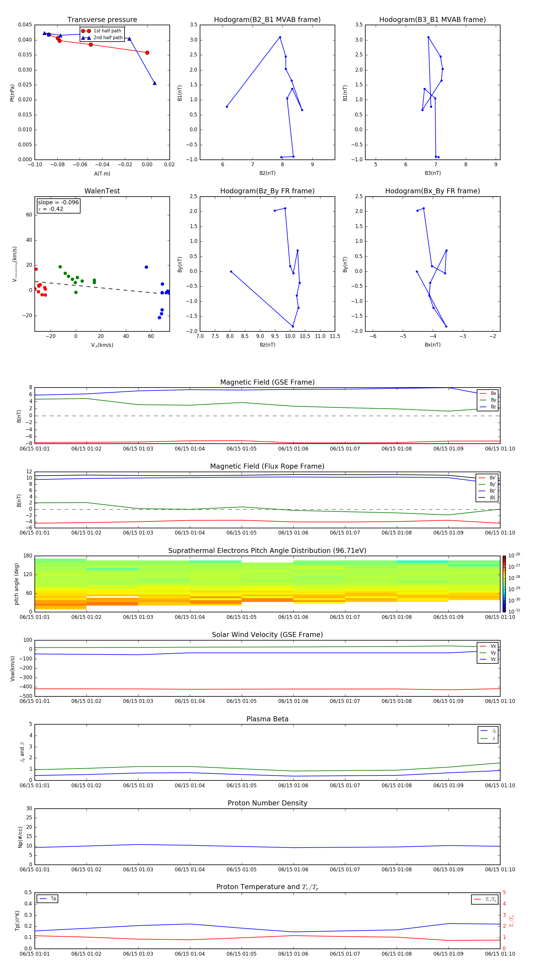Click the "WalenTest" plot title

pyautogui.click(x=102, y=191)
